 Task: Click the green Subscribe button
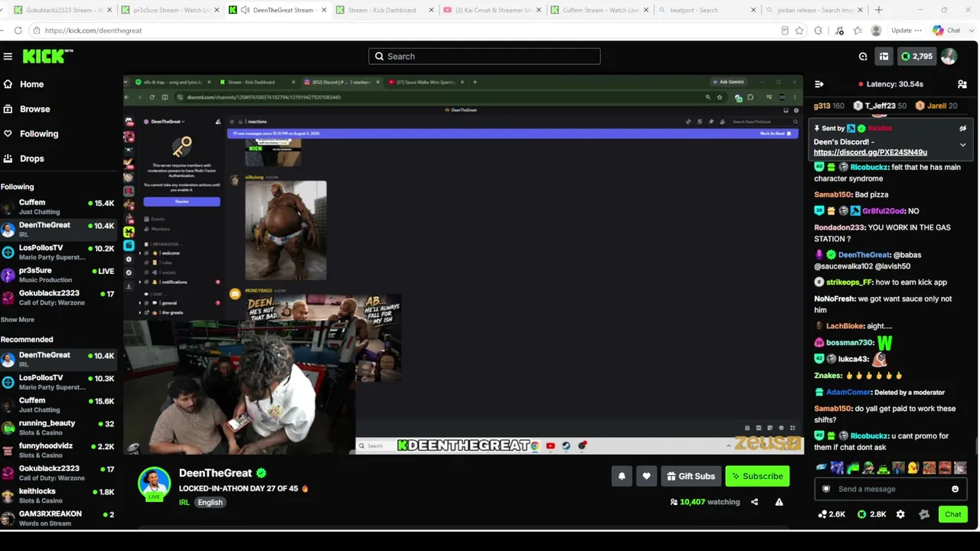pos(757,476)
